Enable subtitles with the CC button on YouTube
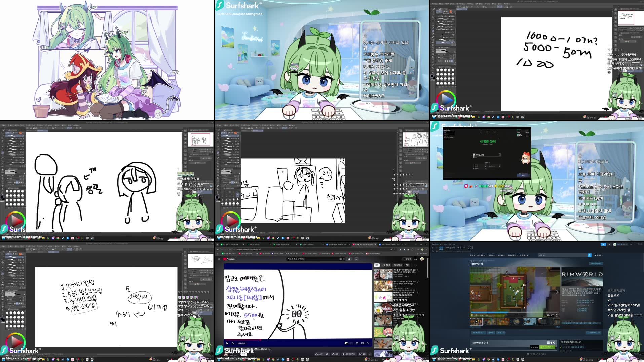644x362 pixels. click(x=351, y=343)
